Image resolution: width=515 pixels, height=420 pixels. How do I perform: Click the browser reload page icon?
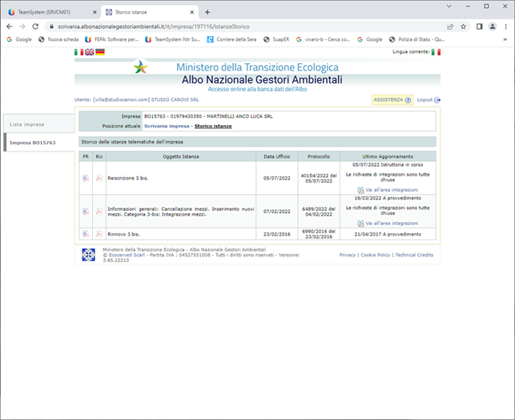tap(35, 26)
